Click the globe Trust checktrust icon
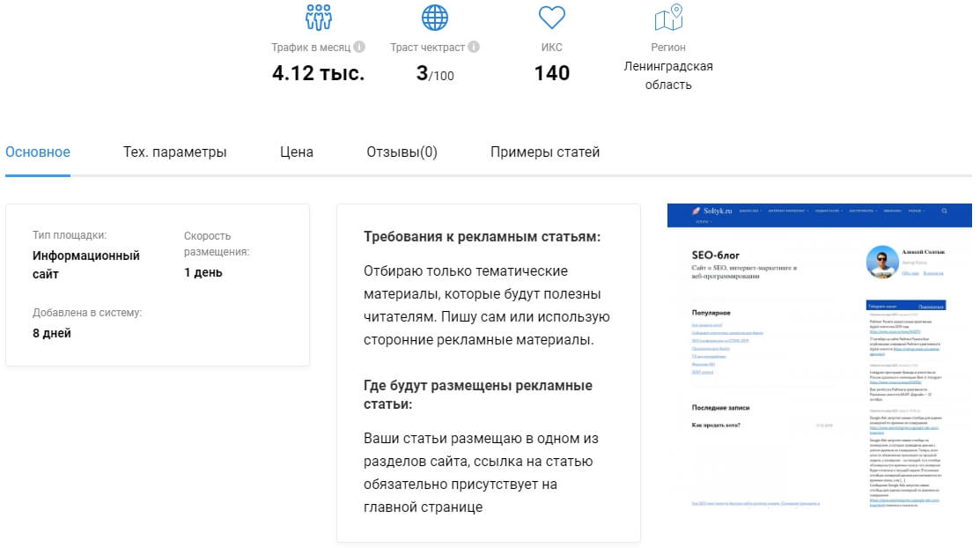This screenshot has width=980, height=548. pyautogui.click(x=434, y=18)
